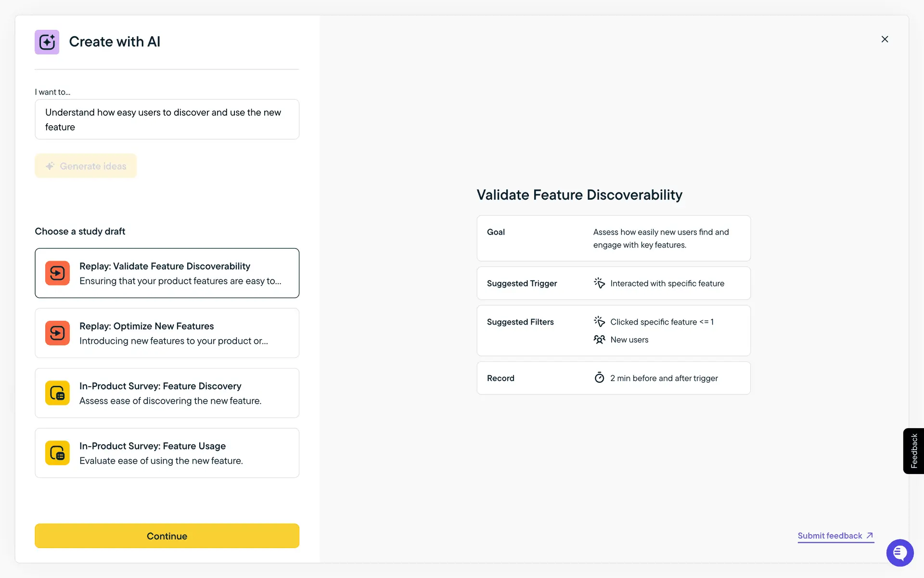This screenshot has width=924, height=578.
Task: Click the Feature Discovery survey icon
Action: [57, 393]
